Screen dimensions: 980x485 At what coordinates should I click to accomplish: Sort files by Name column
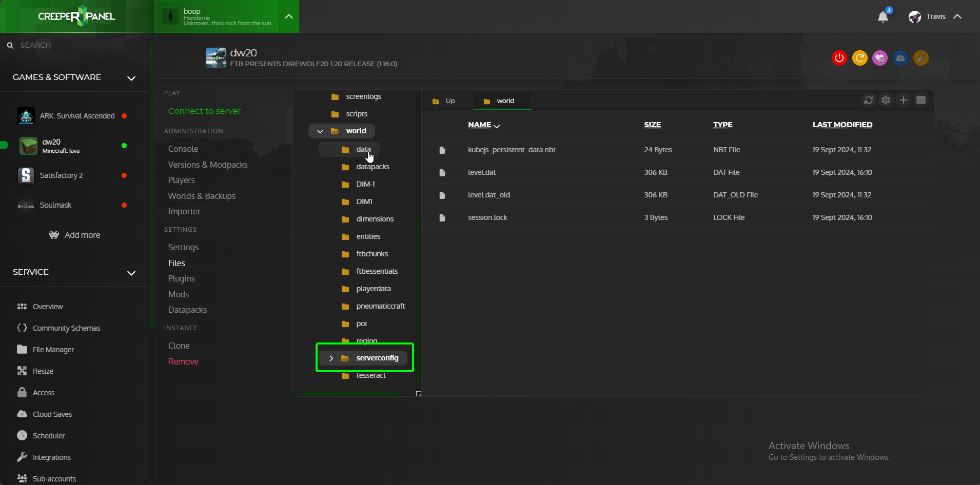484,125
